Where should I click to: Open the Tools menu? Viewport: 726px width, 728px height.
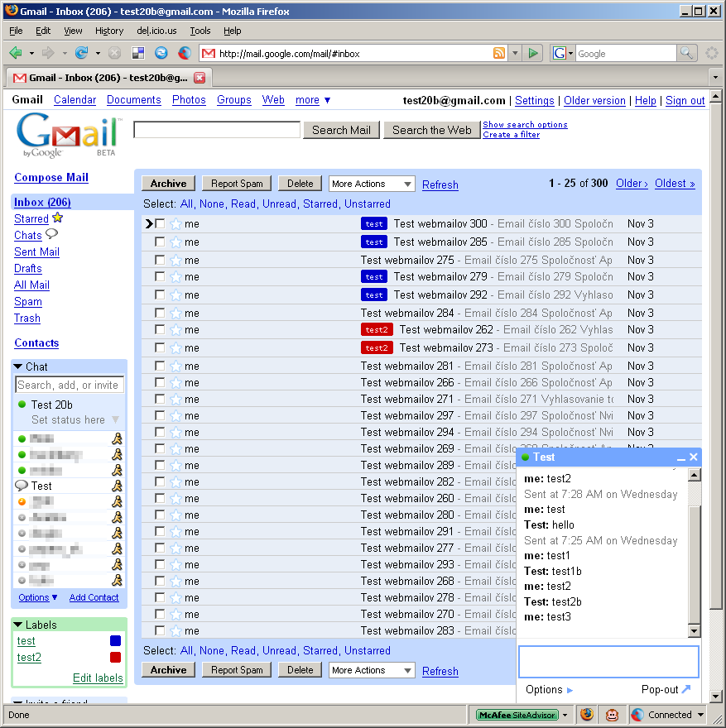[x=200, y=31]
